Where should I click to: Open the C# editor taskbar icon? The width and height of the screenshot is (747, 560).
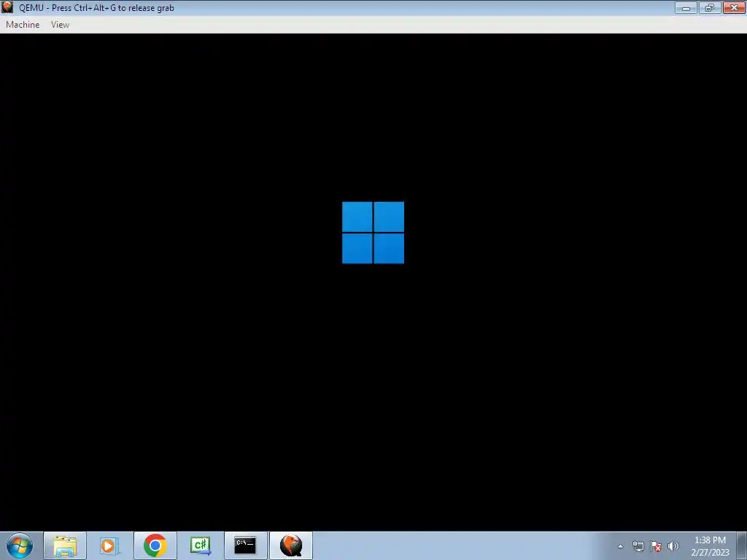pos(200,545)
